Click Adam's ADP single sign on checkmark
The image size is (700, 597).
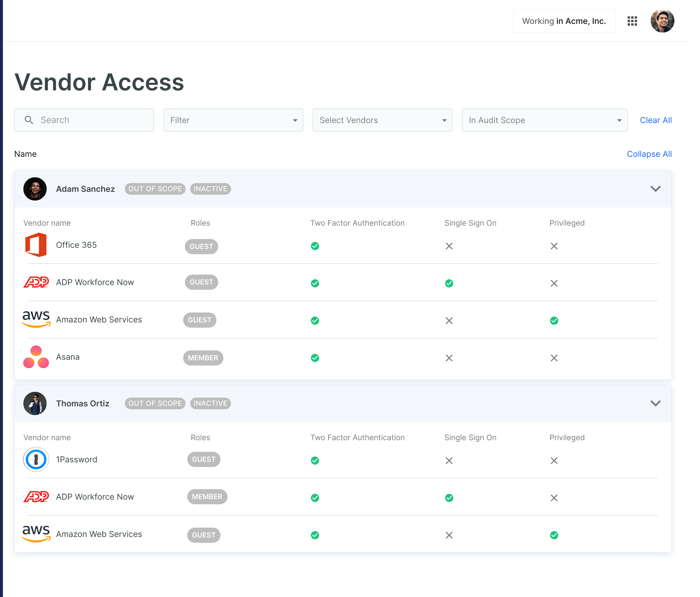click(x=449, y=283)
